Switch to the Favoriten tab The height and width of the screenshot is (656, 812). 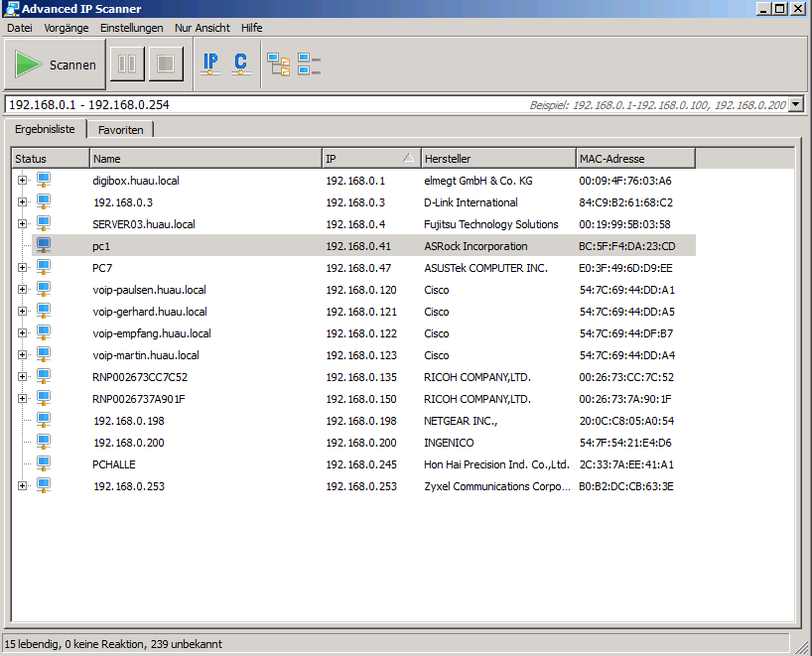tap(120, 130)
